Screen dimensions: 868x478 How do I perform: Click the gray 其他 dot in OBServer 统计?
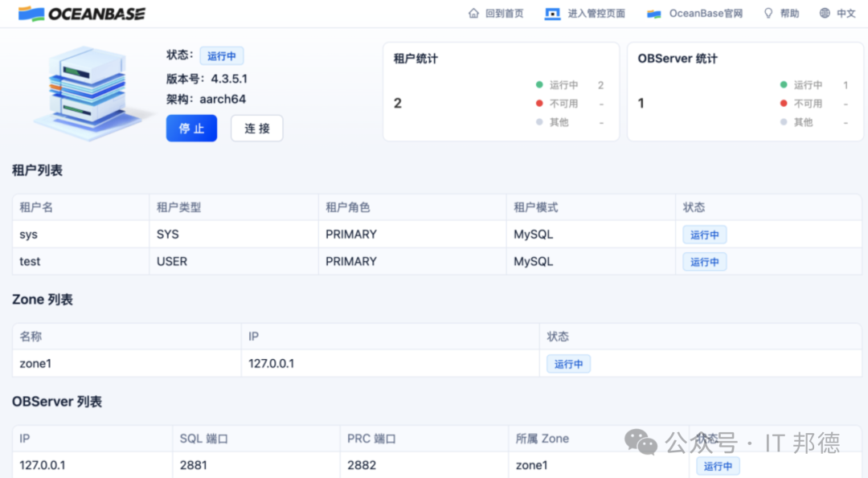784,122
